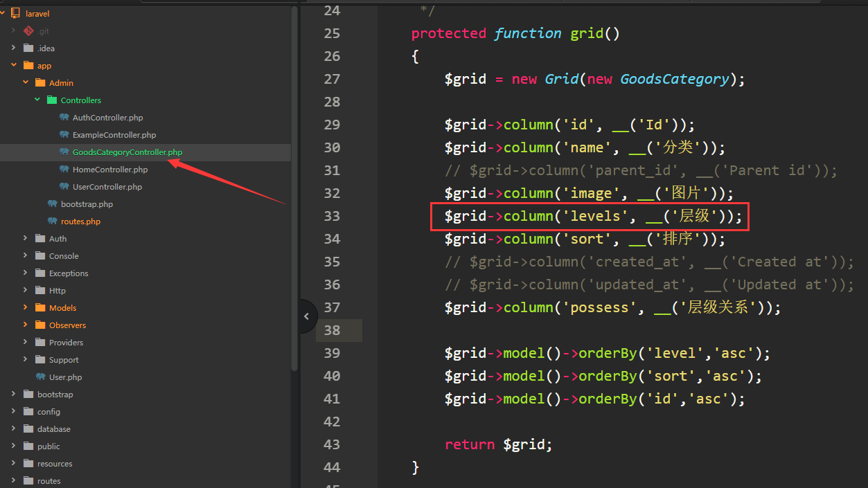
Task: Click the Models folder icon
Action: click(40, 307)
